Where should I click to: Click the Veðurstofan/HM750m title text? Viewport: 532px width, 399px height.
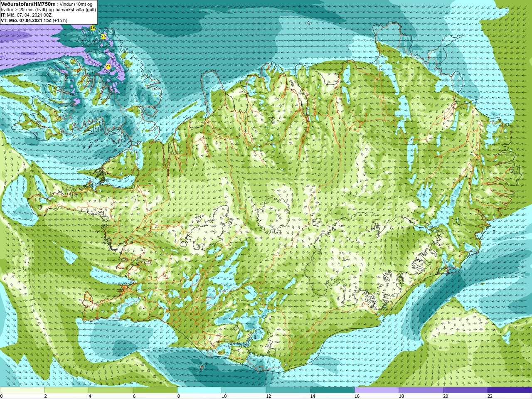28,4
